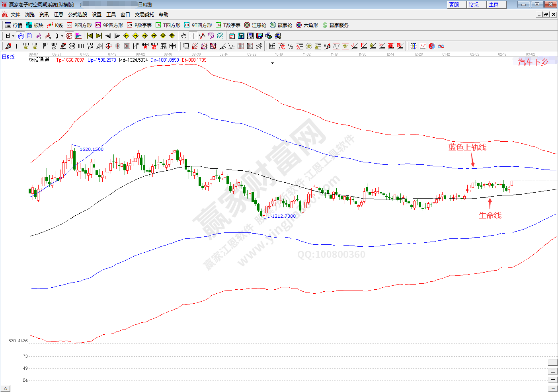The height and width of the screenshot is (392, 558).
Task: Expand the 日 period dropdown
Action: (x=13, y=36)
